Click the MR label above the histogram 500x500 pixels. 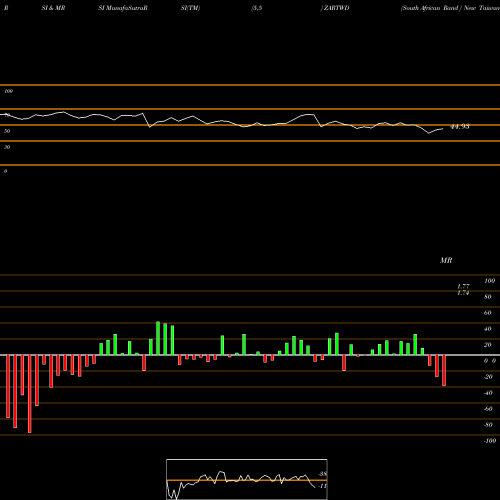[446, 260]
